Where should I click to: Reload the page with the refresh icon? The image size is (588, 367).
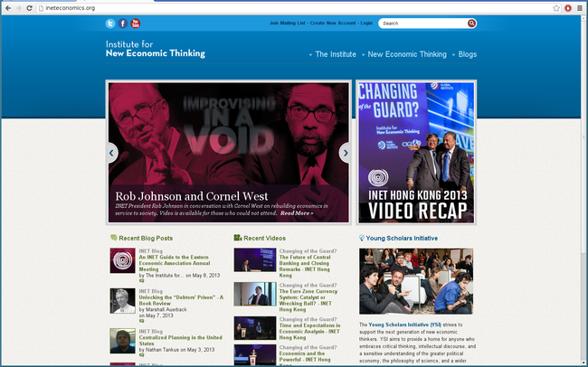pos(29,8)
